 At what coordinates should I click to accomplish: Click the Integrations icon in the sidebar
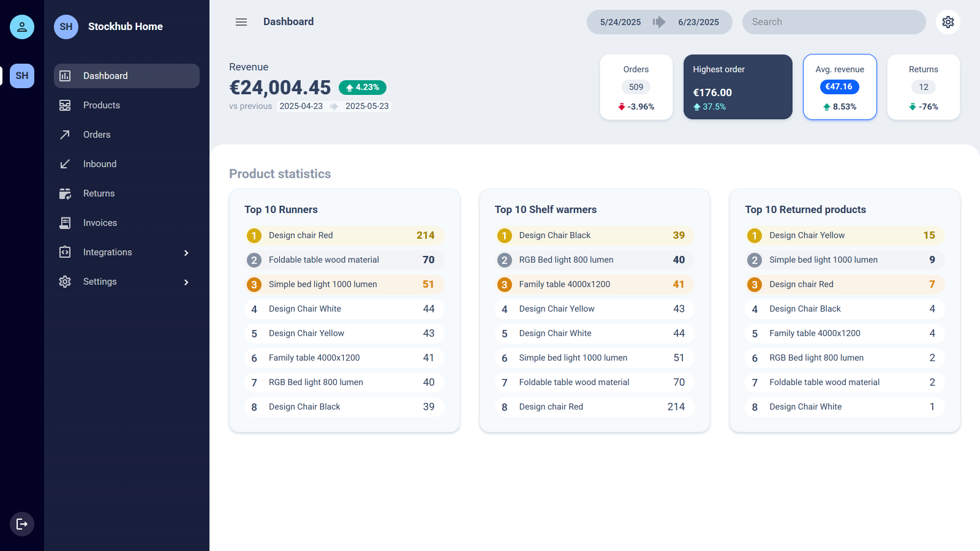pos(65,252)
